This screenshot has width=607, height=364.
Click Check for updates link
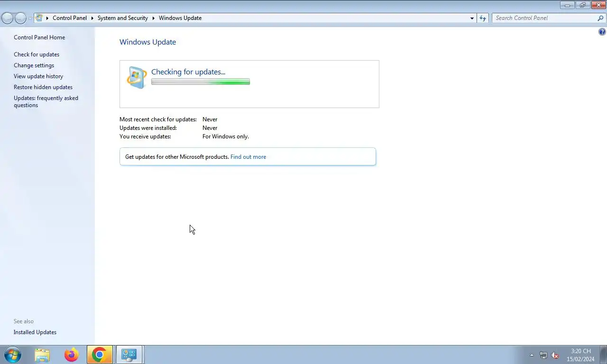coord(37,55)
